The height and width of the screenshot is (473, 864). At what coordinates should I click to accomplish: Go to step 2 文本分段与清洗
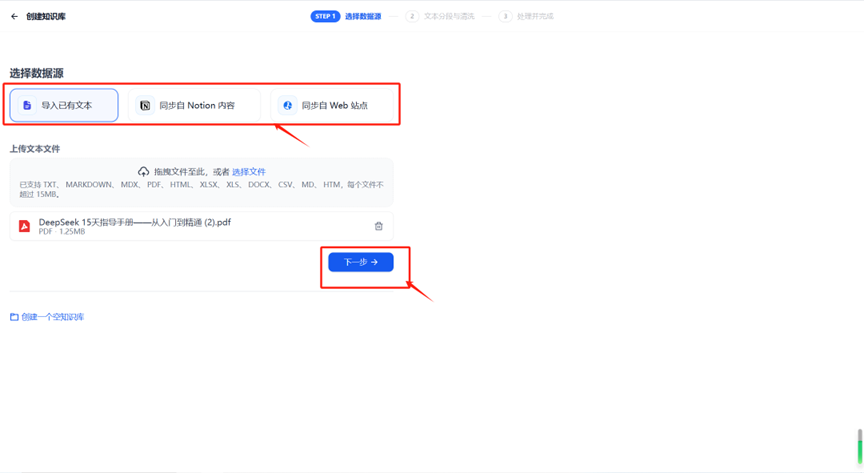(x=448, y=17)
